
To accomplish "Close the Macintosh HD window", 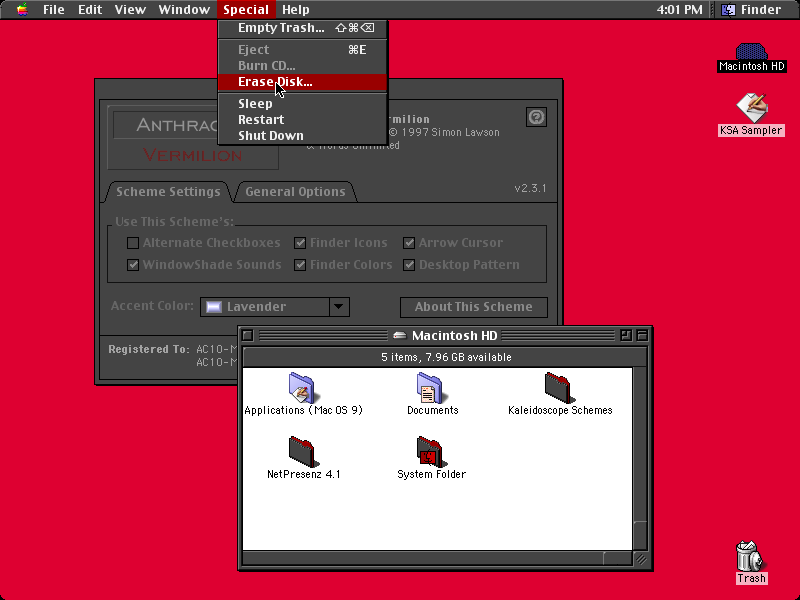I will [247, 335].
